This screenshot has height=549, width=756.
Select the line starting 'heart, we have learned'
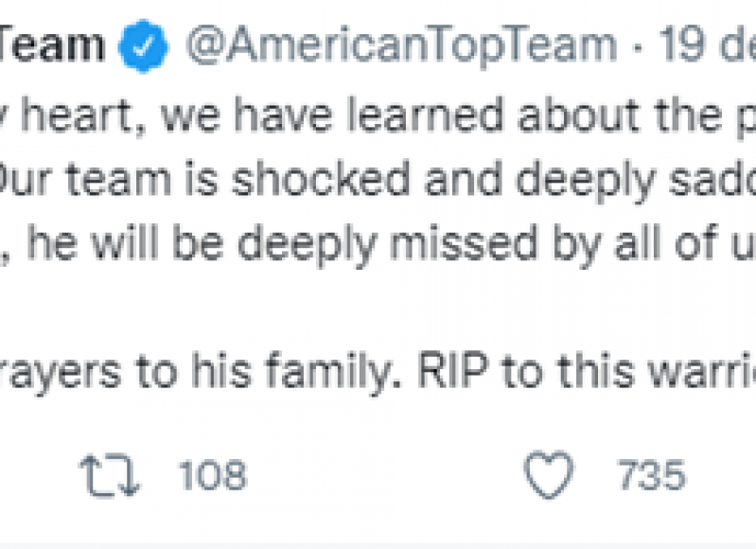pos(378,115)
